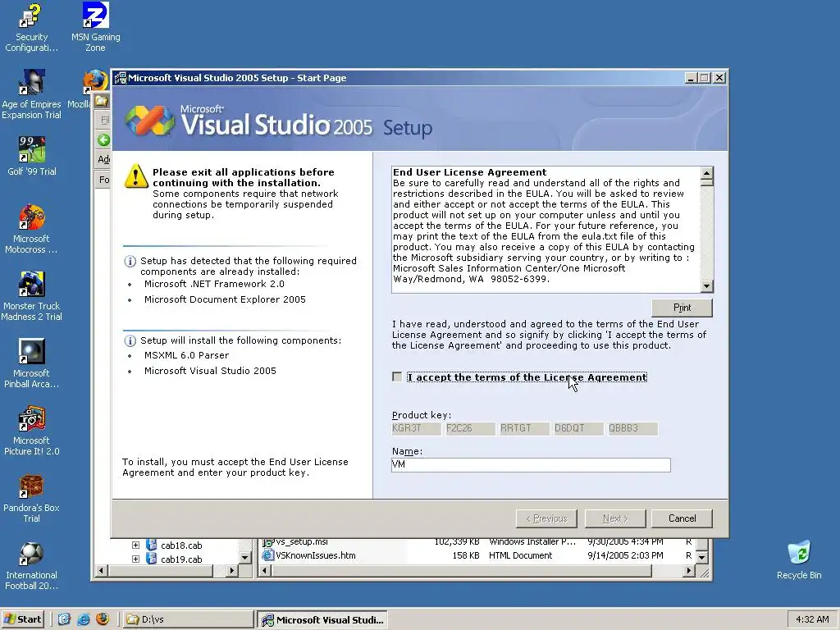840x630 pixels.
Task: Click the Previous button in setup
Action: click(546, 518)
